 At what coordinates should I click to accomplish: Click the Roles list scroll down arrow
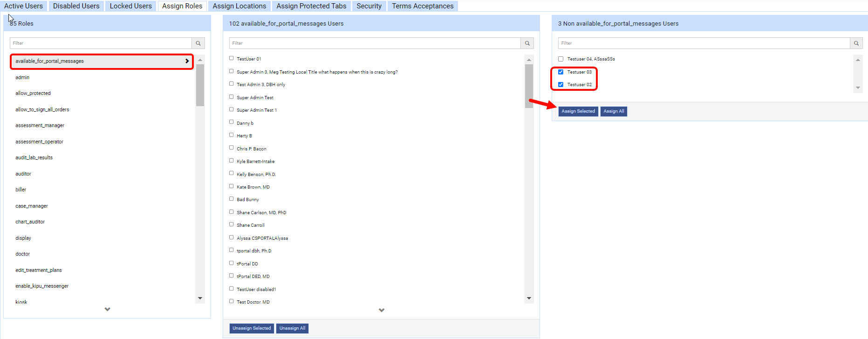200,298
